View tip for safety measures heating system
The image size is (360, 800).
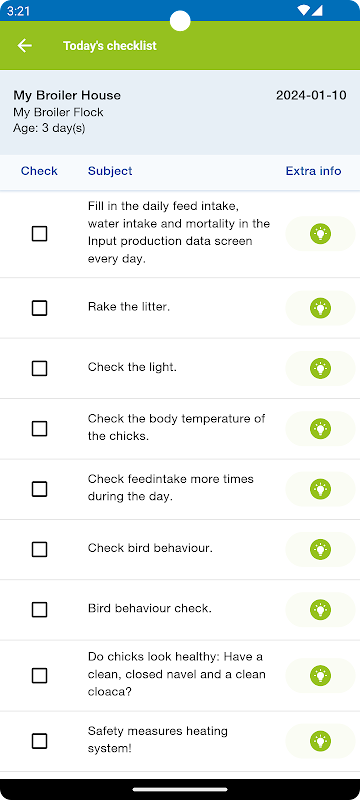pos(320,741)
